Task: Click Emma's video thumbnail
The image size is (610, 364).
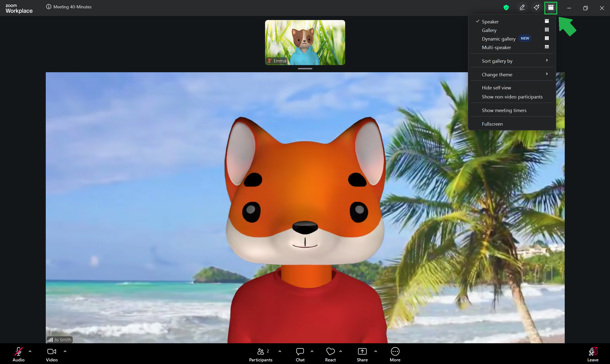Action: point(305,42)
